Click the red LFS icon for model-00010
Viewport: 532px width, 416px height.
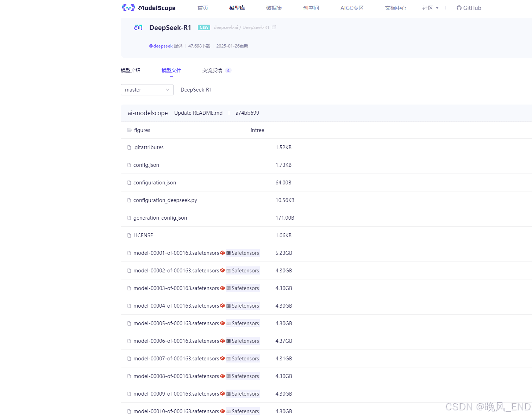(223, 411)
